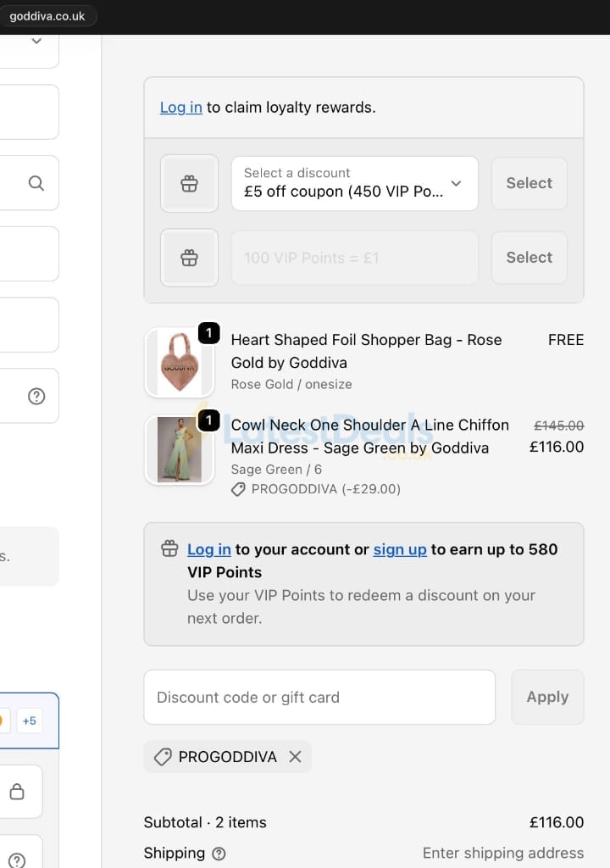This screenshot has width=610, height=868.
Task: Click the question mark icon in left form field
Action: pos(36,397)
